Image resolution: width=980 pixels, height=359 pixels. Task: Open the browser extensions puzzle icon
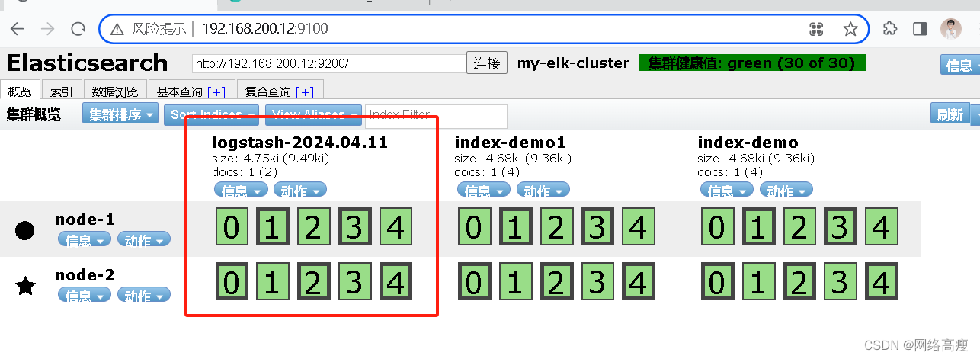coord(889,30)
